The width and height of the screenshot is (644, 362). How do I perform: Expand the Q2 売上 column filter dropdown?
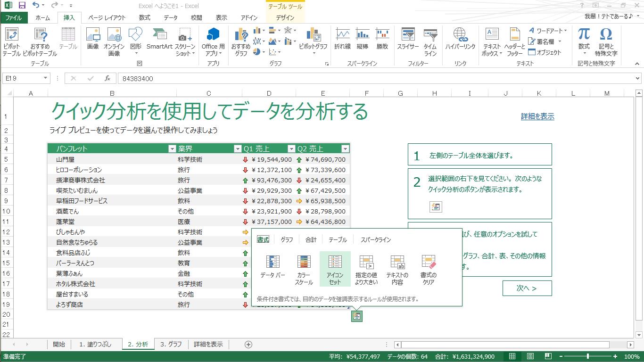(x=345, y=149)
